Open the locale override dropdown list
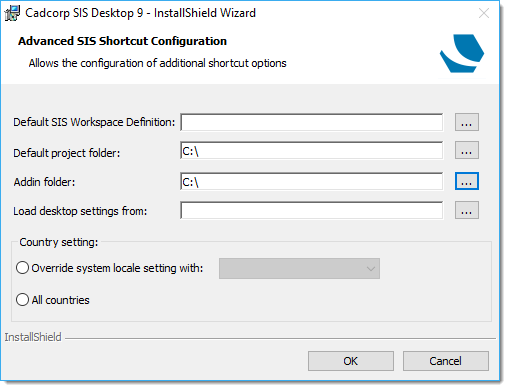The image size is (508, 389). pyautogui.click(x=299, y=268)
